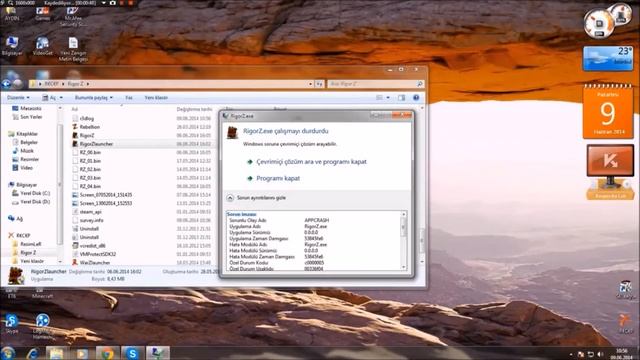Click the blue help icon in Explorer toolbar
Image resolution: width=640 pixels, height=360 pixels.
tap(416, 98)
